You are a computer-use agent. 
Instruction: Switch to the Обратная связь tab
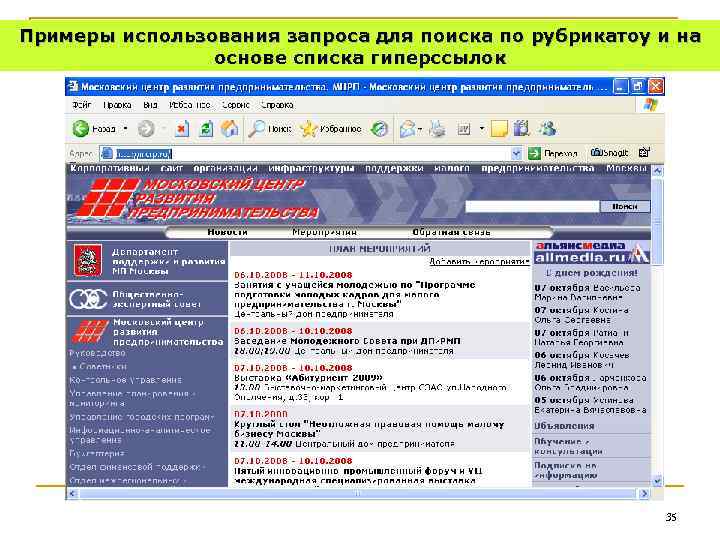451,232
